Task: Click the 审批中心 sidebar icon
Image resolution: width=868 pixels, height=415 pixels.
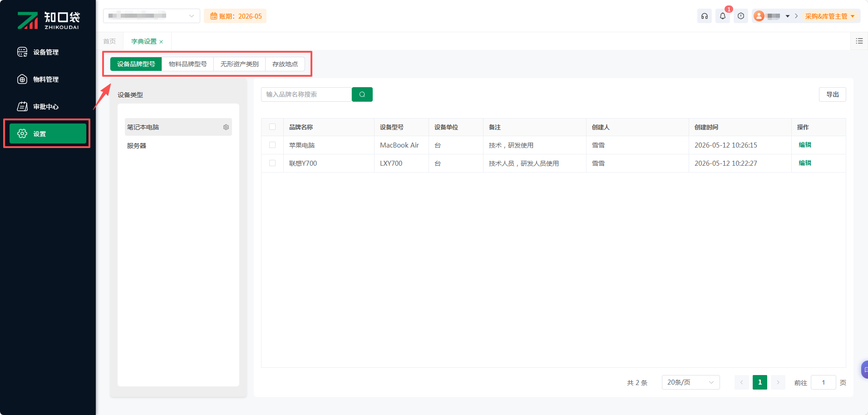Action: point(22,106)
